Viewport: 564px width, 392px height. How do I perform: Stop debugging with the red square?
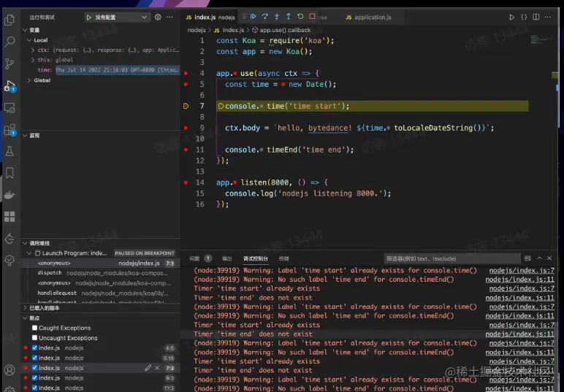pos(312,16)
